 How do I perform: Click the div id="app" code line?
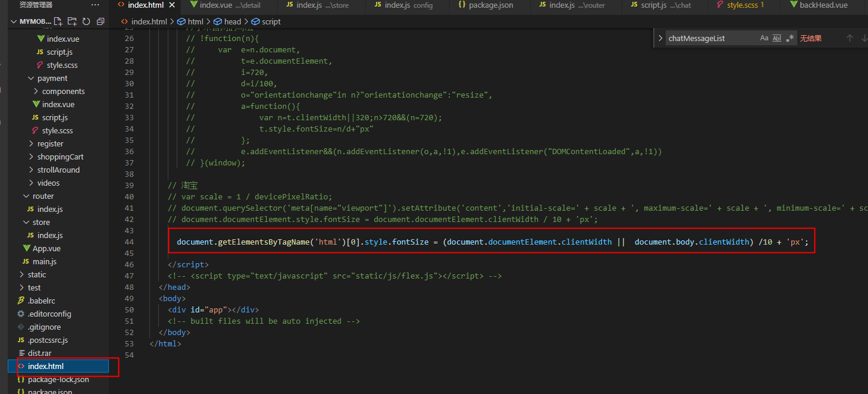(x=213, y=309)
